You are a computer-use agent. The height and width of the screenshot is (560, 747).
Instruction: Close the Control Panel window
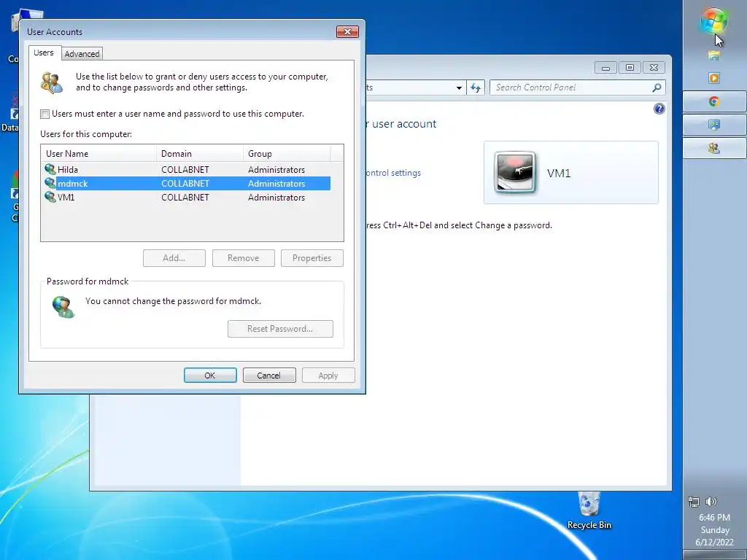tap(654, 68)
